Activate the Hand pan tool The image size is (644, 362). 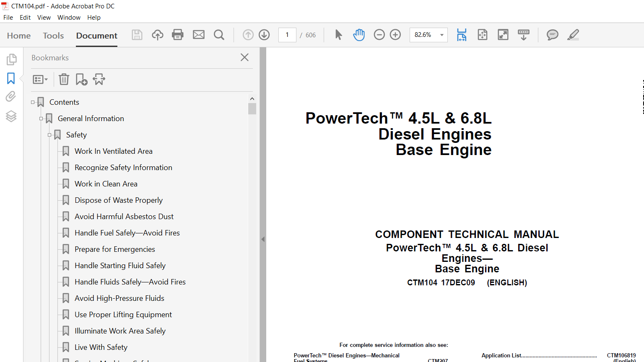359,35
